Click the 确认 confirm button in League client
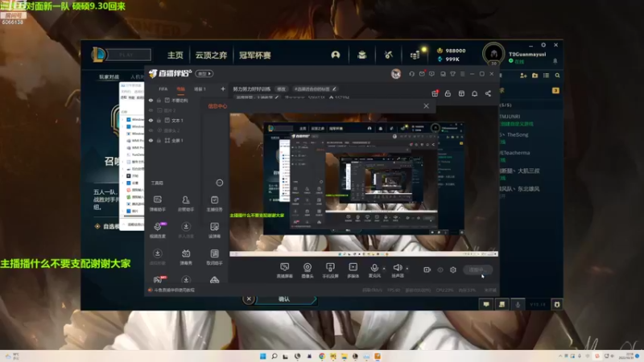Viewport: 644px width, 362px height. point(286,299)
